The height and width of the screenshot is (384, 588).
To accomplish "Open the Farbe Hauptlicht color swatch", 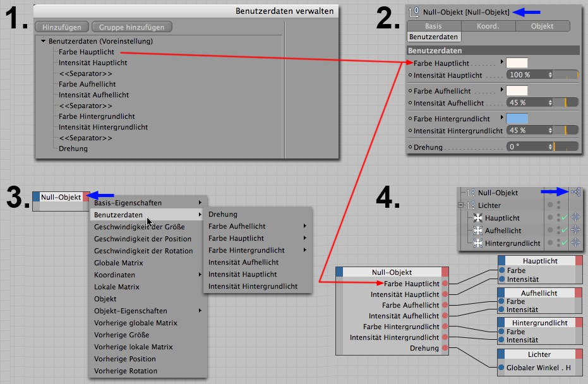I will pos(517,63).
